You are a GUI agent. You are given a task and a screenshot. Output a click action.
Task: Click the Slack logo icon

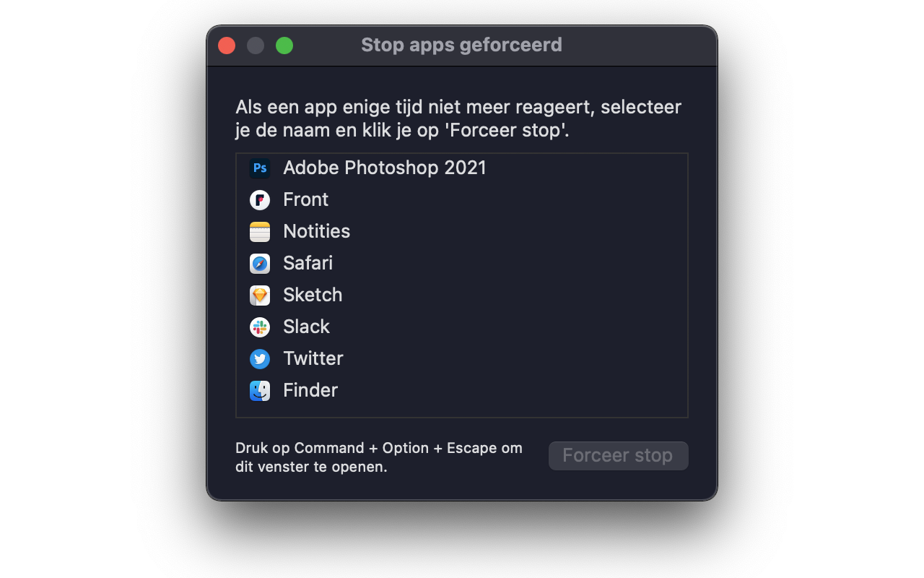[260, 327]
